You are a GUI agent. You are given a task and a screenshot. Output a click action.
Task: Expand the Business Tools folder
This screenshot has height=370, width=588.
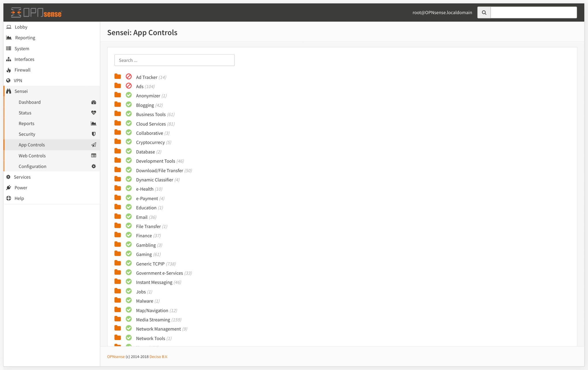[x=117, y=114]
